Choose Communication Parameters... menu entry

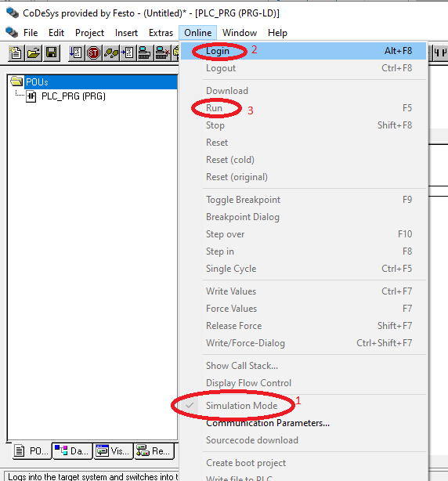point(268,423)
